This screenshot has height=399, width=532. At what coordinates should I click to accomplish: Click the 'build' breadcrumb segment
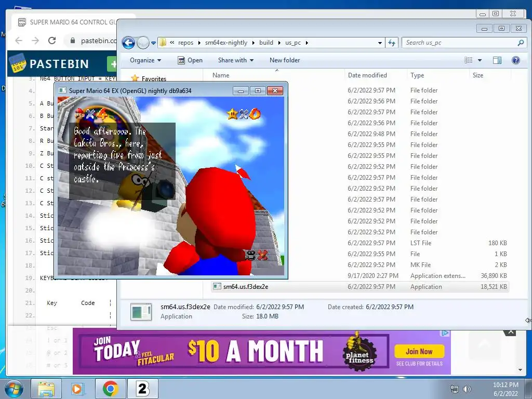tap(266, 43)
